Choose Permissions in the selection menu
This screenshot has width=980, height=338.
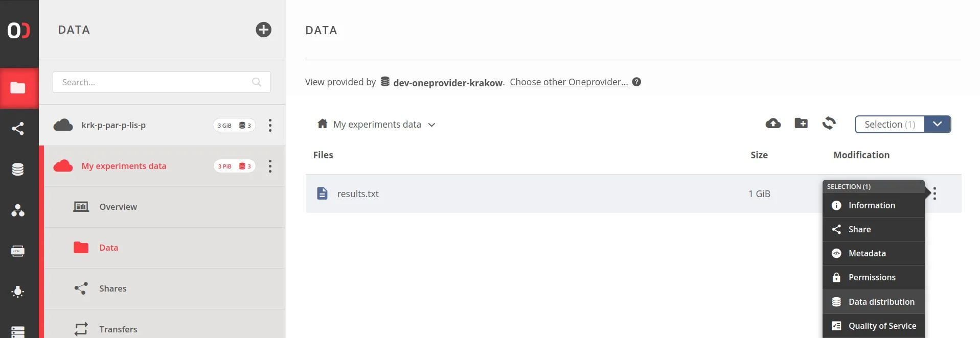coord(872,277)
